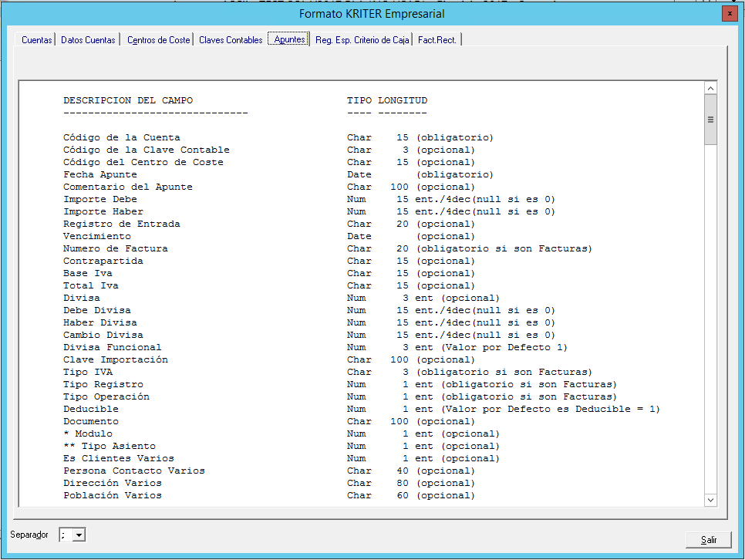Click the 'Dirección Varios' row
745x560 pixels.
(269, 484)
